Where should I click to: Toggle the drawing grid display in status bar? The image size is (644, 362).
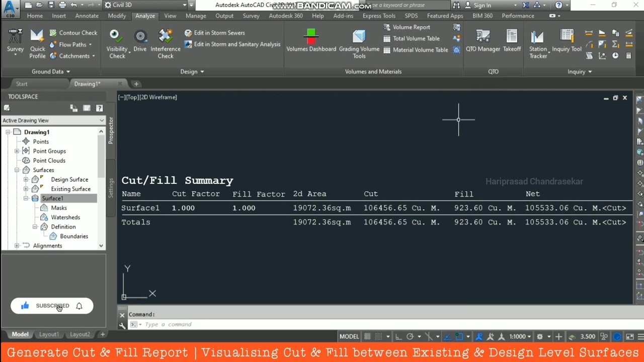pos(367,336)
